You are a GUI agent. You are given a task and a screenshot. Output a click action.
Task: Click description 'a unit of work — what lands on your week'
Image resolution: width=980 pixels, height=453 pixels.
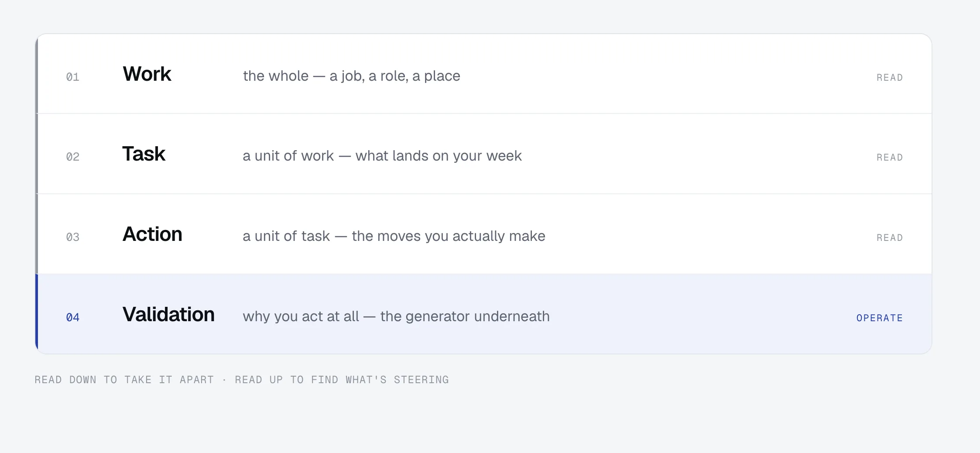click(x=382, y=156)
